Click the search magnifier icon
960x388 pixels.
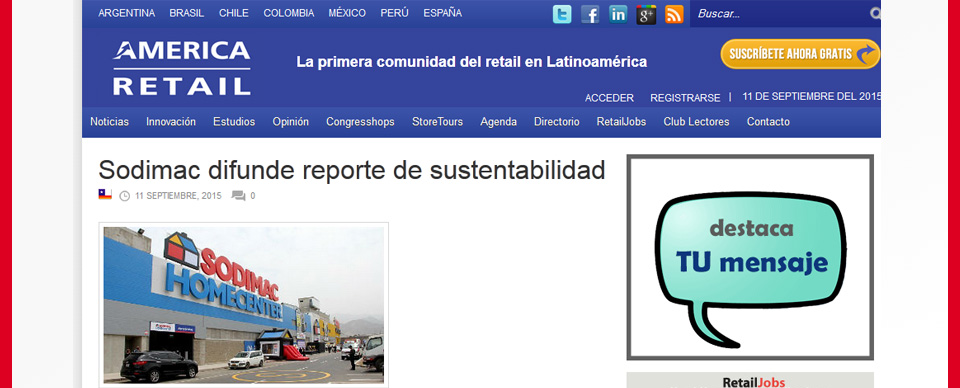(x=876, y=13)
